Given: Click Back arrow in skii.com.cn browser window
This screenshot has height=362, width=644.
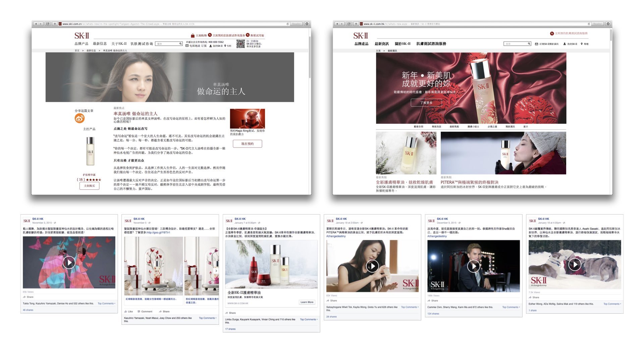Looking at the screenshot, I should pyautogui.click(x=36, y=24).
